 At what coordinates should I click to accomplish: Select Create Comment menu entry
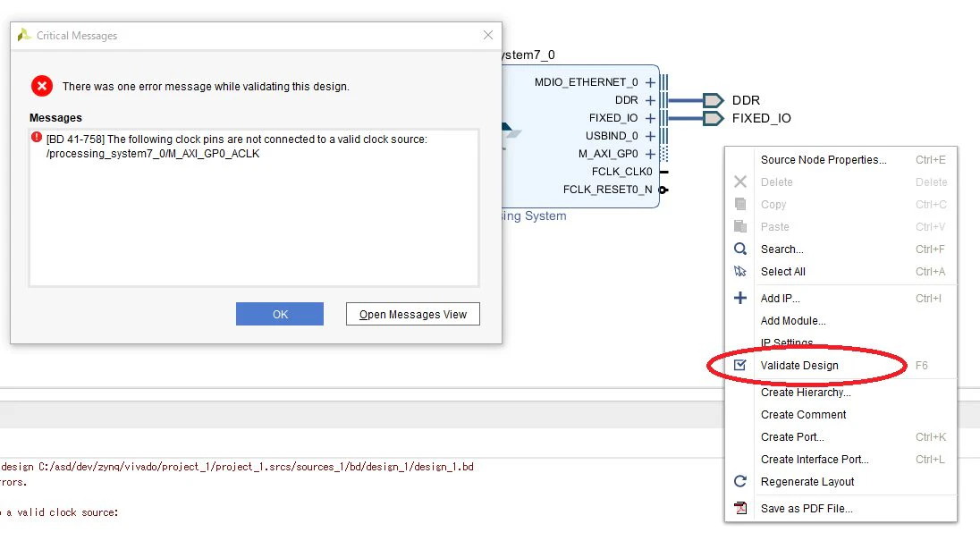click(x=841, y=415)
